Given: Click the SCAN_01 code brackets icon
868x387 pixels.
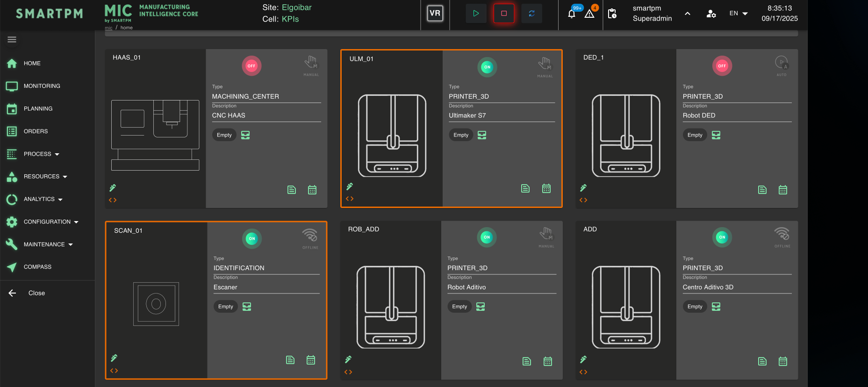Looking at the screenshot, I should click(x=114, y=371).
